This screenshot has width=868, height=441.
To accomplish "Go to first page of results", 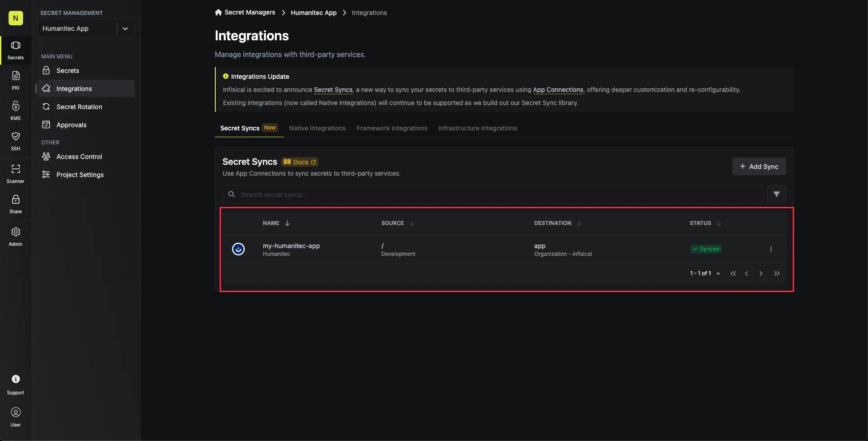I will 733,273.
